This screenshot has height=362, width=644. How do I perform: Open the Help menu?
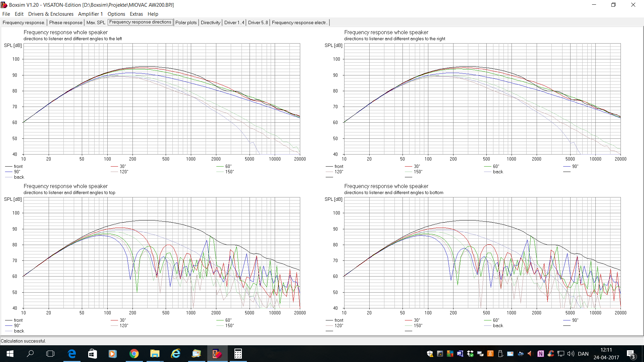pos(153,14)
